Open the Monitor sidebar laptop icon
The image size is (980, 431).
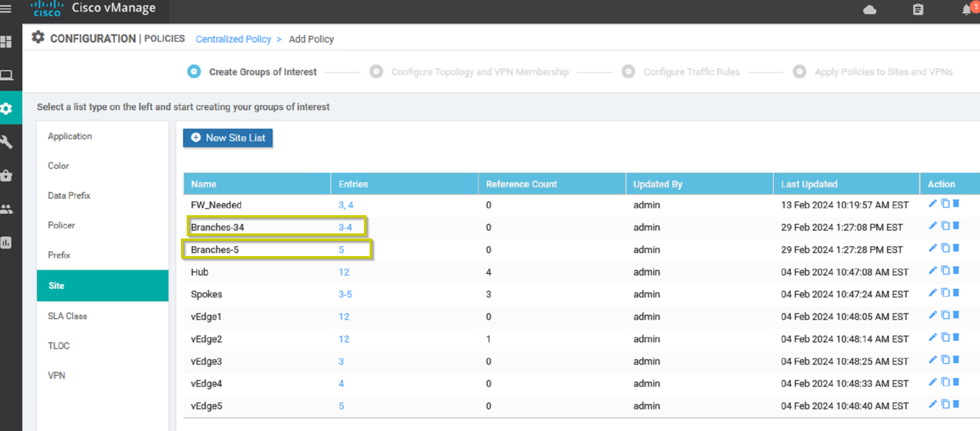coord(6,76)
